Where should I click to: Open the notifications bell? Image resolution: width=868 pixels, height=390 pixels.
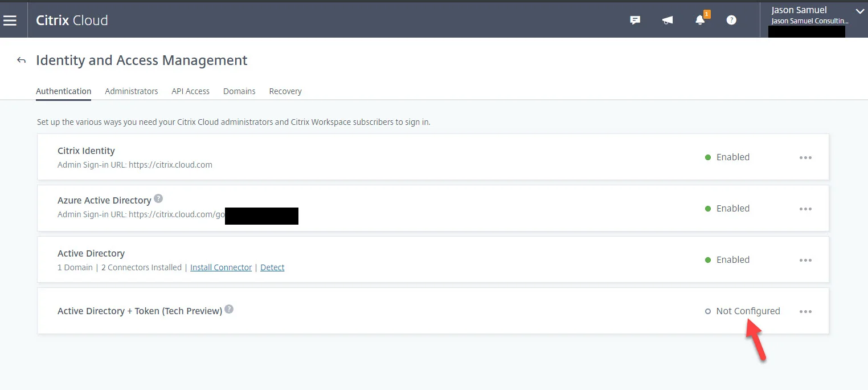[701, 21]
